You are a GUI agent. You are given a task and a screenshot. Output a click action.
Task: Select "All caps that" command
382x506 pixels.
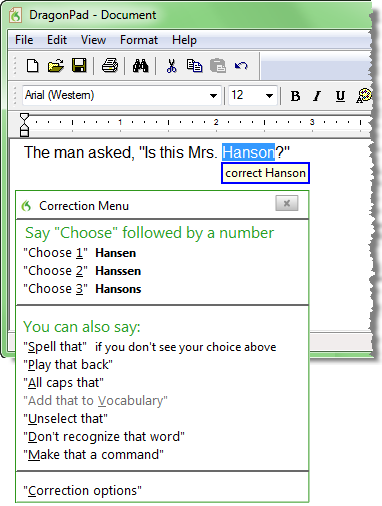click(x=63, y=383)
